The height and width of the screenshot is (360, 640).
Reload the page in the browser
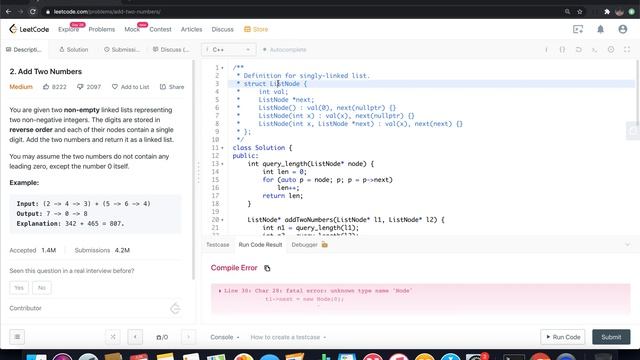click(x=33, y=11)
